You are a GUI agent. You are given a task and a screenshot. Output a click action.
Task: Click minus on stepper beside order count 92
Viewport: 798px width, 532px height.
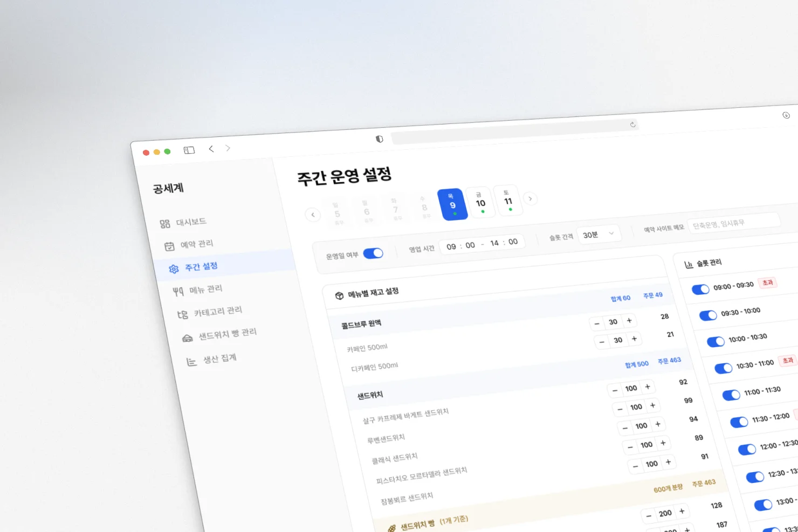pyautogui.click(x=615, y=390)
